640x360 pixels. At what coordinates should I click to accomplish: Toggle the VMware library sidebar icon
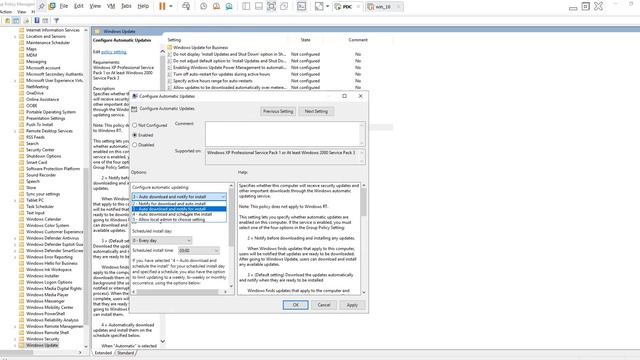tap(246, 6)
